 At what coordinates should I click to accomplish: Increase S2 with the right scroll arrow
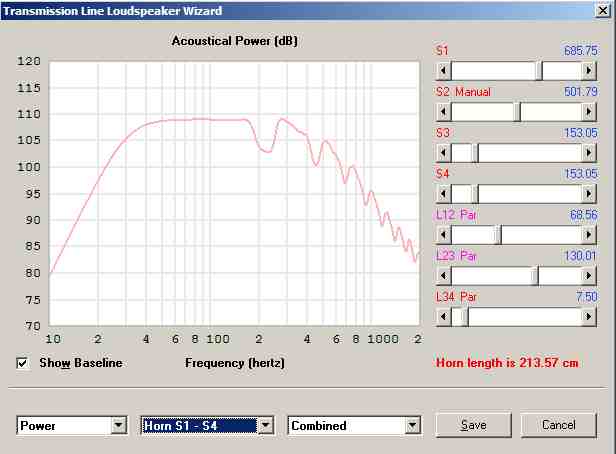[x=588, y=112]
